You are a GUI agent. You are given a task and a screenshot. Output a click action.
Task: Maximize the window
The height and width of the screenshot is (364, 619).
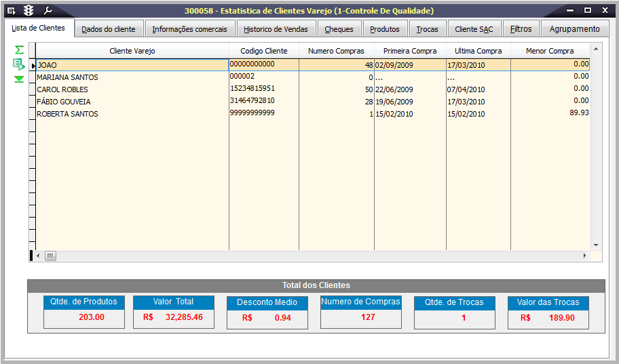588,10
